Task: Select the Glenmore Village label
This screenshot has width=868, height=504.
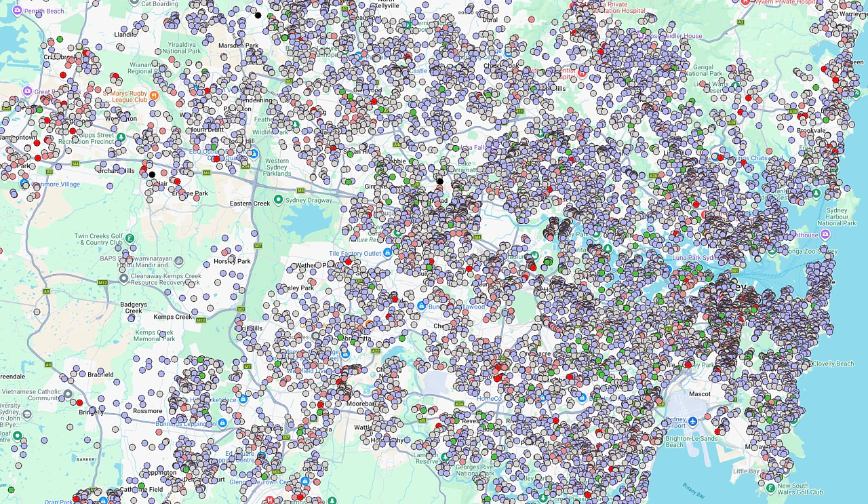Action: [x=56, y=185]
